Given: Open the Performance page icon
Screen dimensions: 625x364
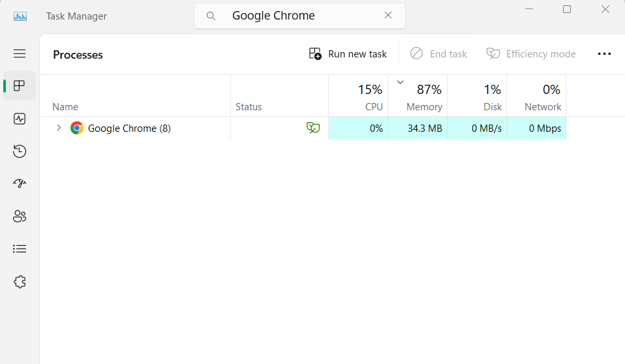Looking at the screenshot, I should (x=20, y=119).
